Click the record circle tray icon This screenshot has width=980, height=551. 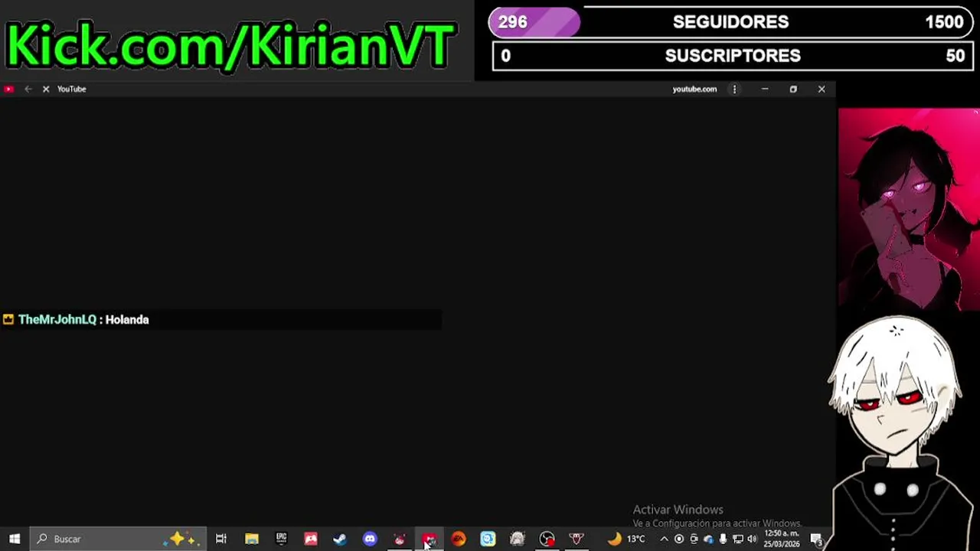coord(679,539)
